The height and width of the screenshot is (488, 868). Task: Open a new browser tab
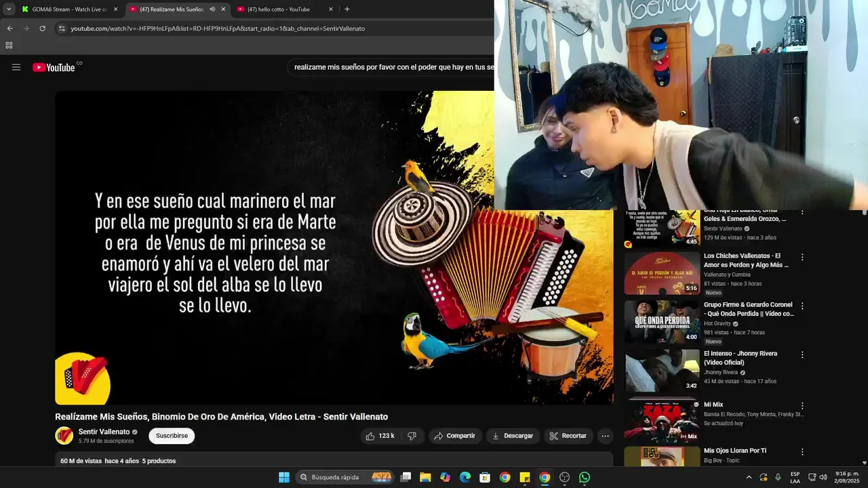[x=347, y=9]
